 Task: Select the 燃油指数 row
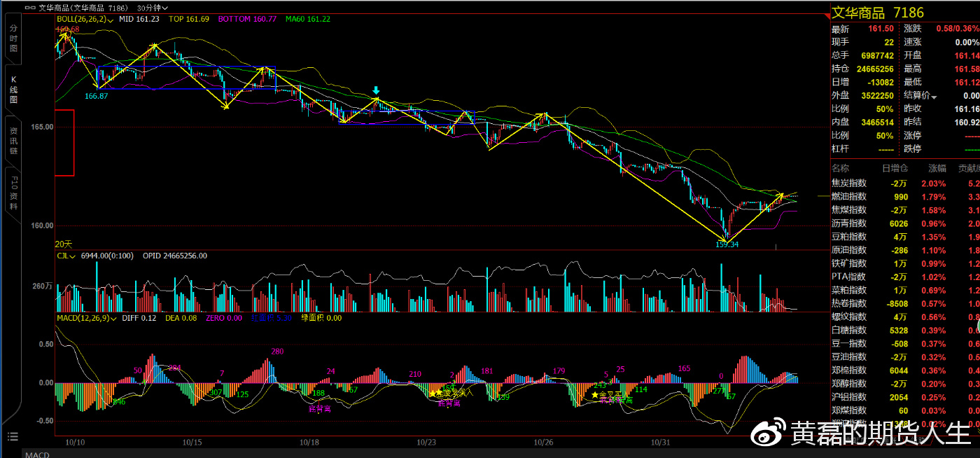(x=904, y=197)
